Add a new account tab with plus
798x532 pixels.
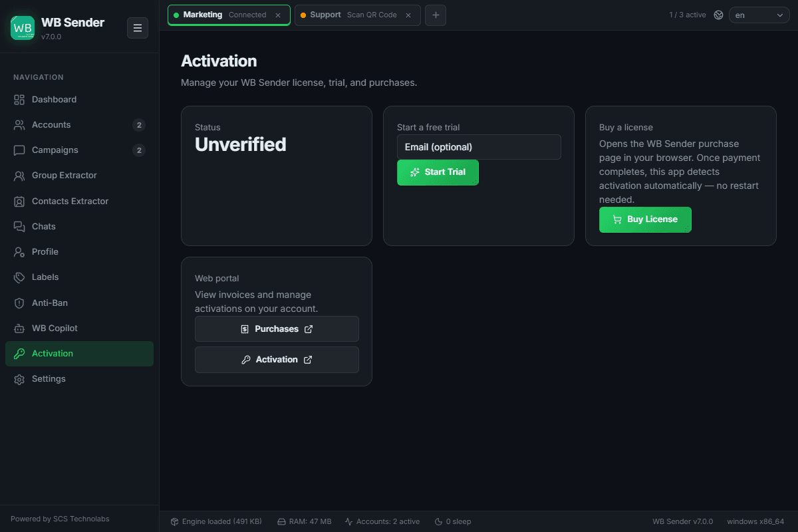click(x=436, y=15)
